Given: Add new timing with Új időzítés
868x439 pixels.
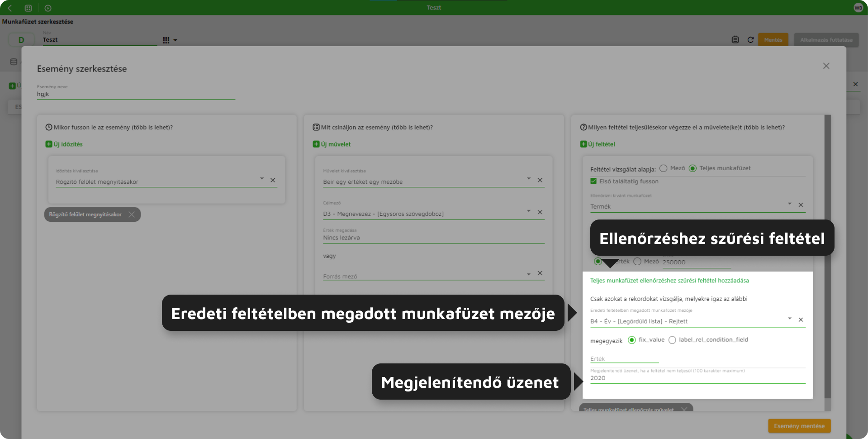Looking at the screenshot, I should click(x=64, y=144).
